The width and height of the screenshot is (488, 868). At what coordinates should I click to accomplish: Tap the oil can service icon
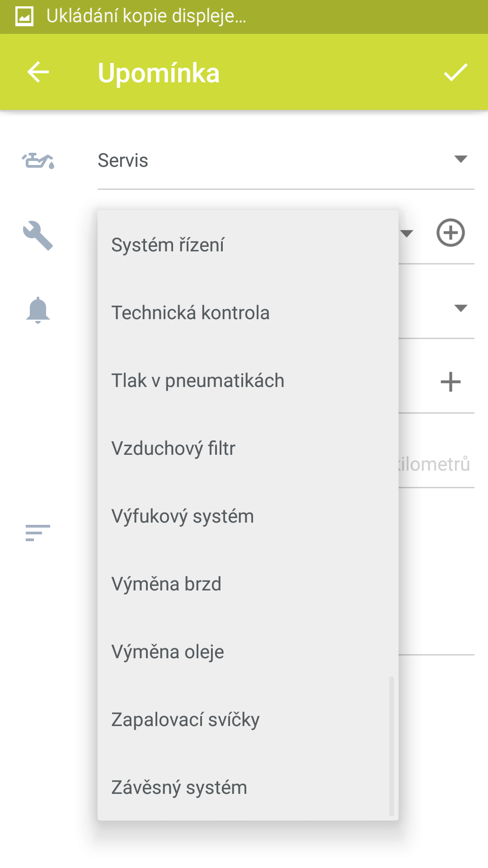tap(38, 160)
